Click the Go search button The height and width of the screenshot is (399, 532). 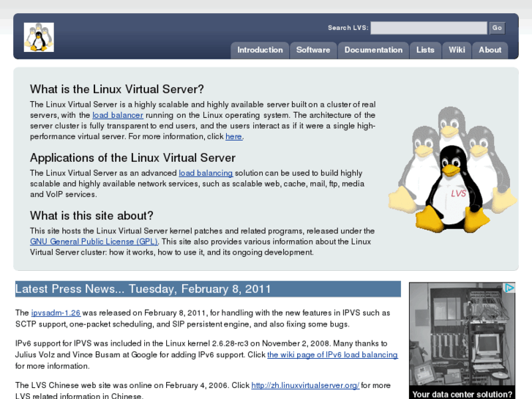(497, 28)
